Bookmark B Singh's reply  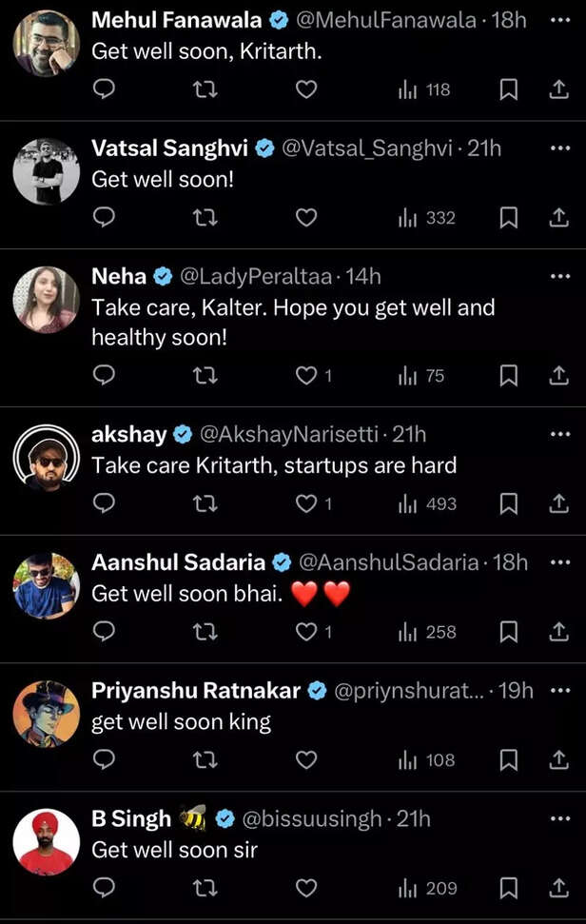[509, 888]
